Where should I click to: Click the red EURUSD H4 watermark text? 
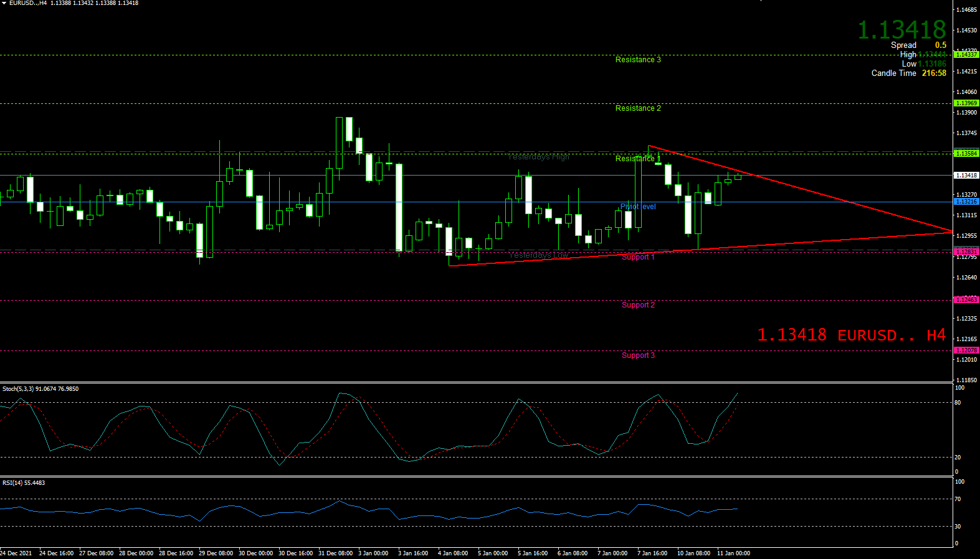pyautogui.click(x=851, y=336)
